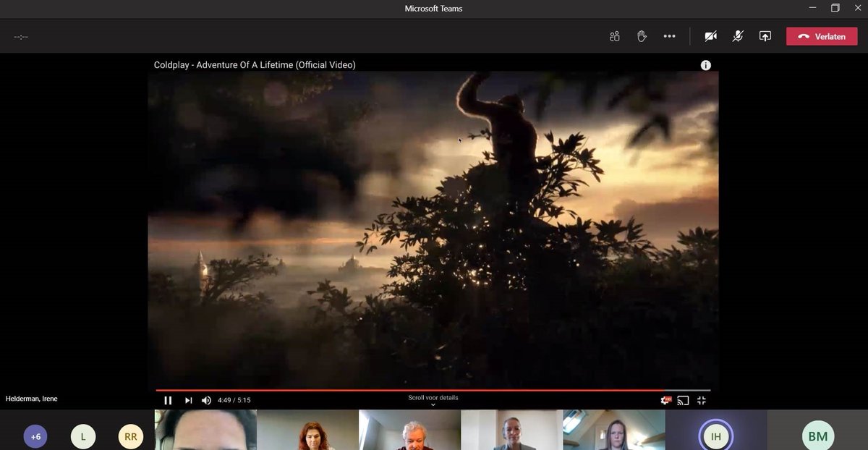The image size is (868, 450).
Task: Open the Coldplay video title link
Action: tap(255, 64)
